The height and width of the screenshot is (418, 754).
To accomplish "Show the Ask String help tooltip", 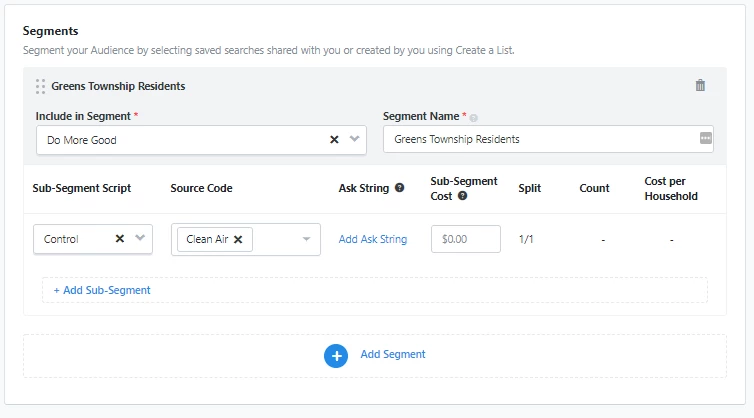I will pos(399,188).
